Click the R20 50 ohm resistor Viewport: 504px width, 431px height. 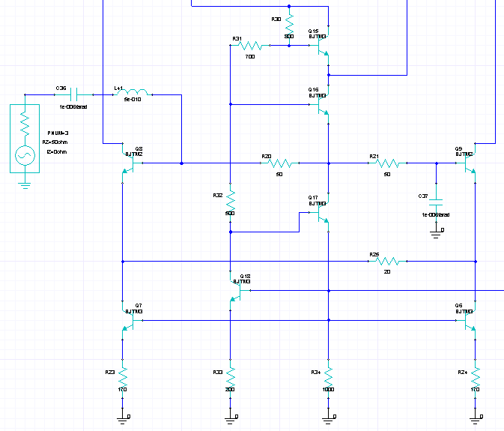279,163
